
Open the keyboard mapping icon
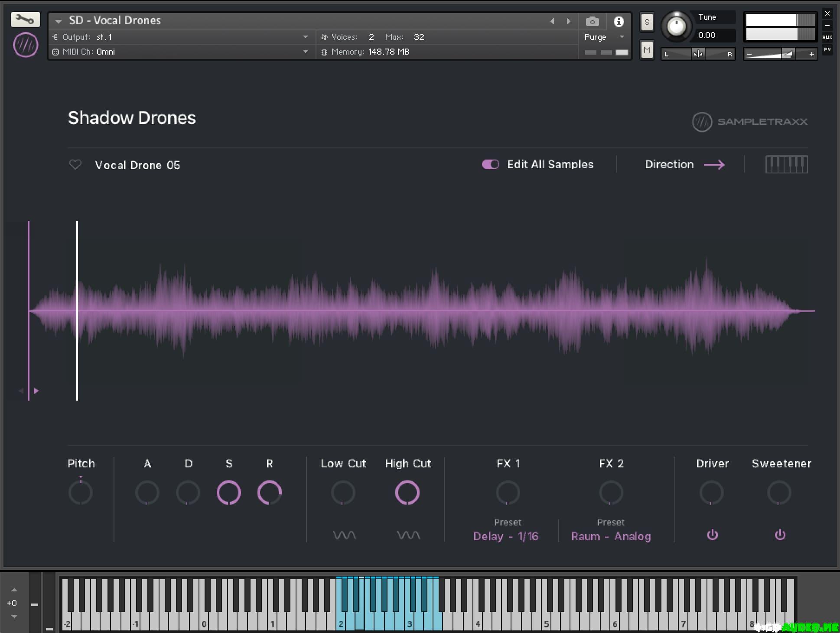coord(786,165)
